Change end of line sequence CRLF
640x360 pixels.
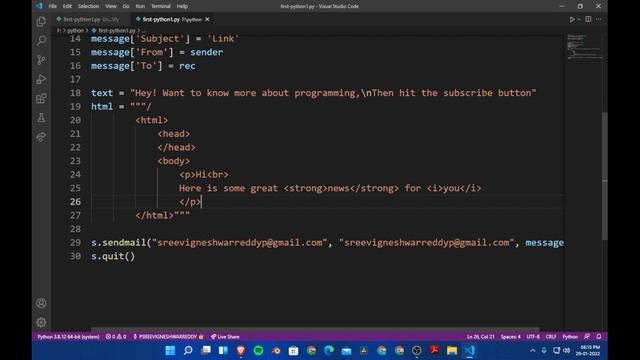[x=551, y=337]
